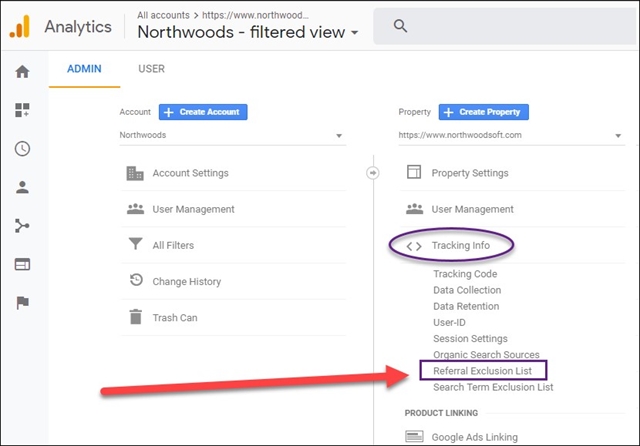Click the https://www.northwood... breadcrumb

pyautogui.click(x=255, y=15)
